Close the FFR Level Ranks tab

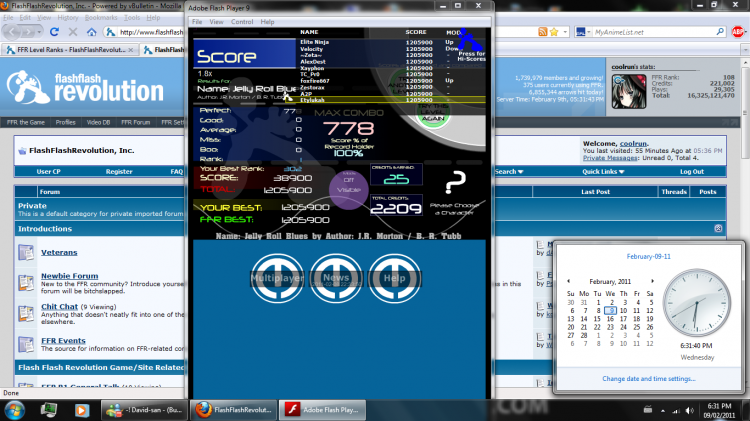click(x=131, y=49)
